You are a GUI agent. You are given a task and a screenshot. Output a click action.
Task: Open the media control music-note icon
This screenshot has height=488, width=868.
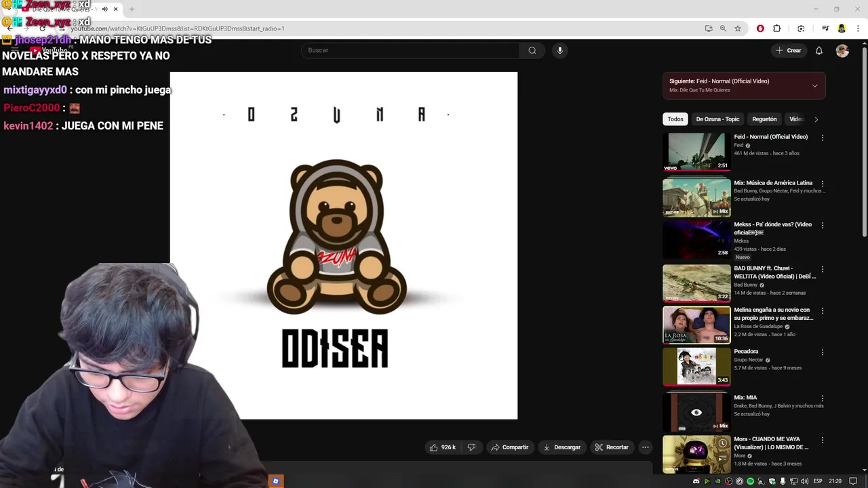tap(825, 28)
